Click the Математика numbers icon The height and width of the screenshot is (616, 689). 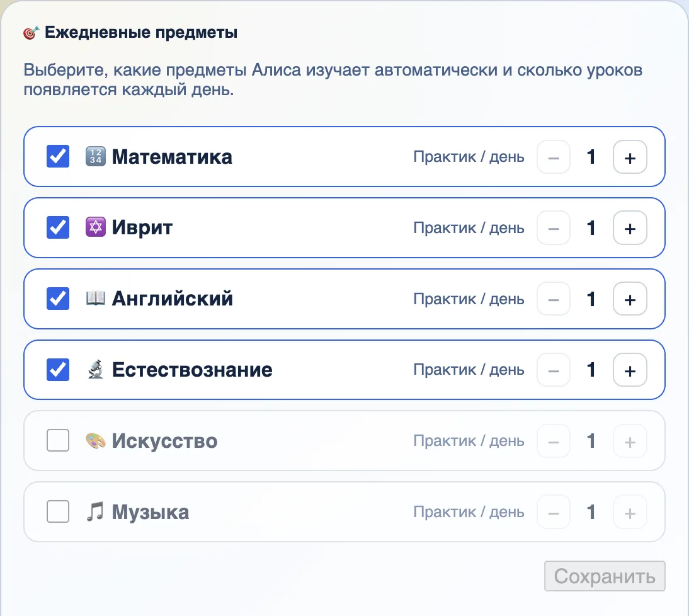[x=95, y=156]
